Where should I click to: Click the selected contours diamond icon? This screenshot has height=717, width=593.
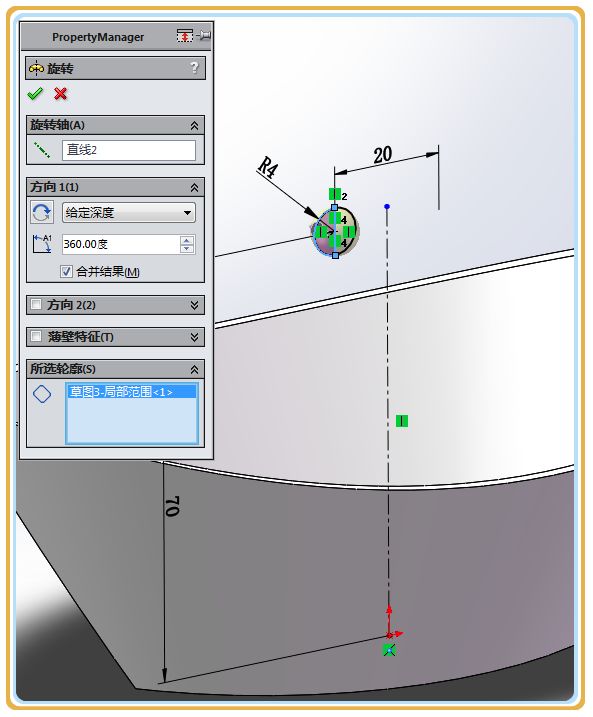click(x=42, y=394)
